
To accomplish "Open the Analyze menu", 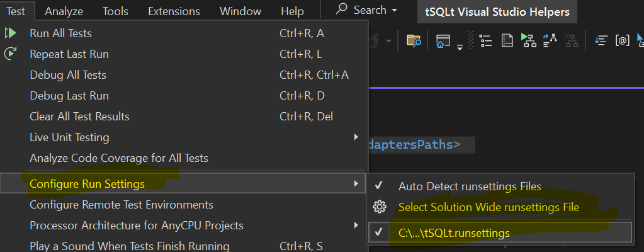I will [64, 11].
